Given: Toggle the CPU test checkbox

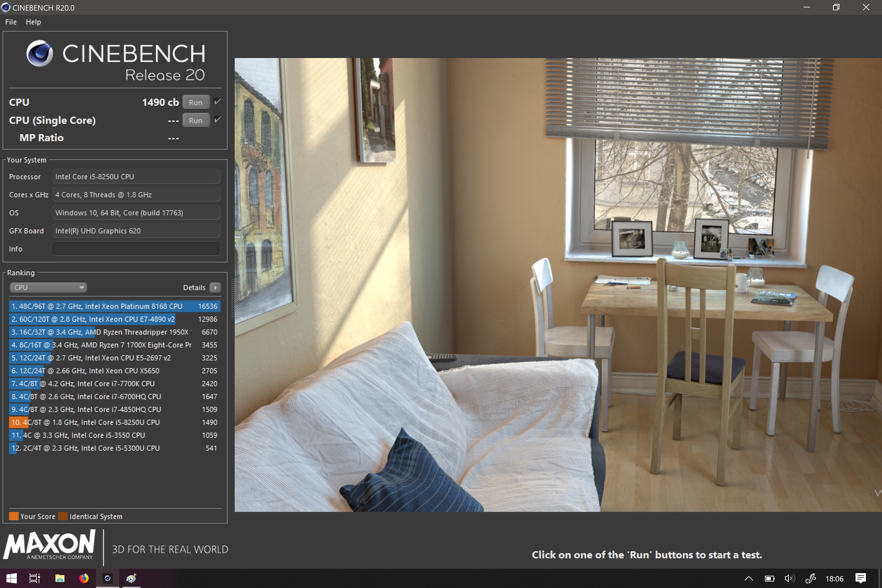Looking at the screenshot, I should coord(217,102).
